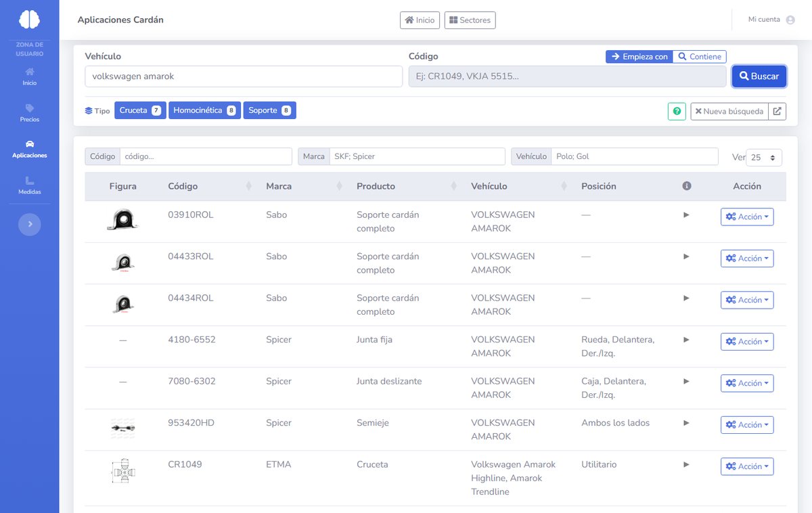The height and width of the screenshot is (513, 812).
Task: Click the Marca filter field
Action: coord(417,156)
